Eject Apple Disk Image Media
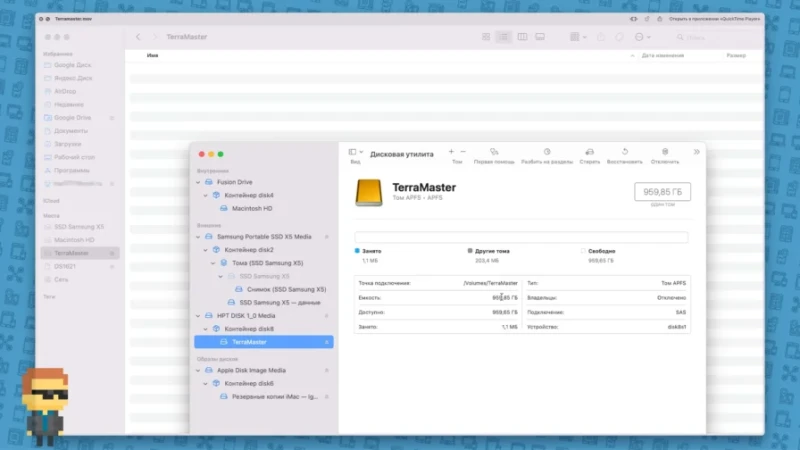The width and height of the screenshot is (800, 450). coord(327,370)
